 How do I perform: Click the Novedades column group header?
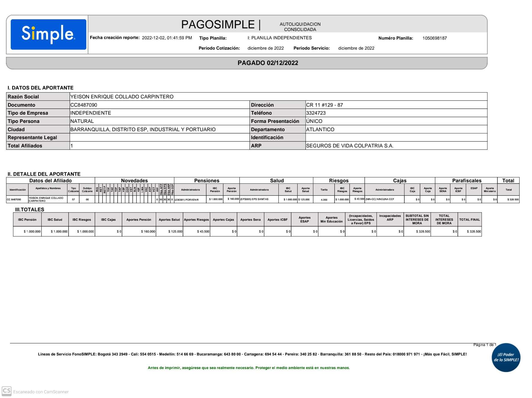(x=134, y=181)
